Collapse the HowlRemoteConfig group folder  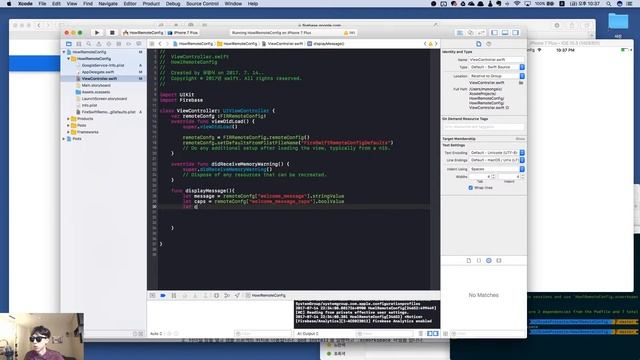pyautogui.click(x=68, y=59)
